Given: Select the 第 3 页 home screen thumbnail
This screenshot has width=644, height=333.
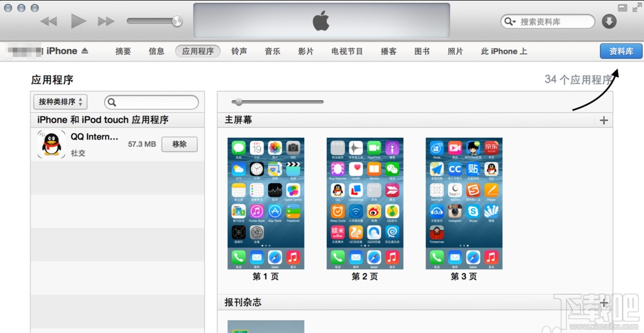Looking at the screenshot, I should click(464, 204).
